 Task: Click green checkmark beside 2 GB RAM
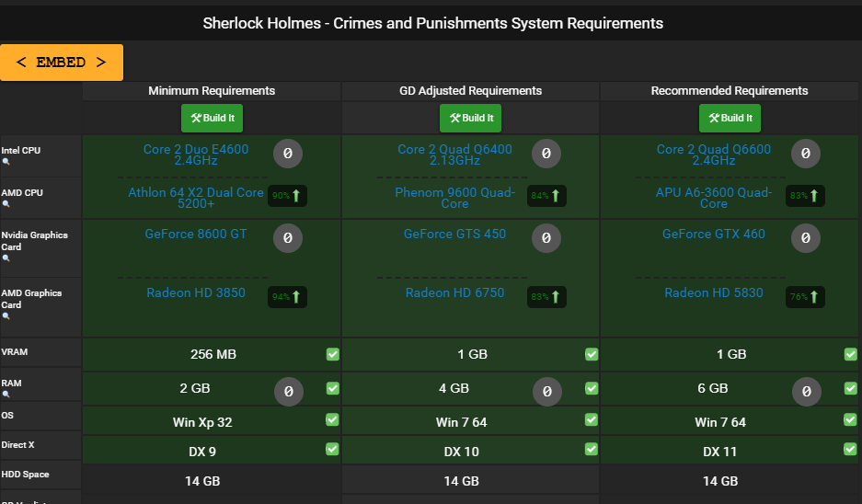tap(333, 388)
